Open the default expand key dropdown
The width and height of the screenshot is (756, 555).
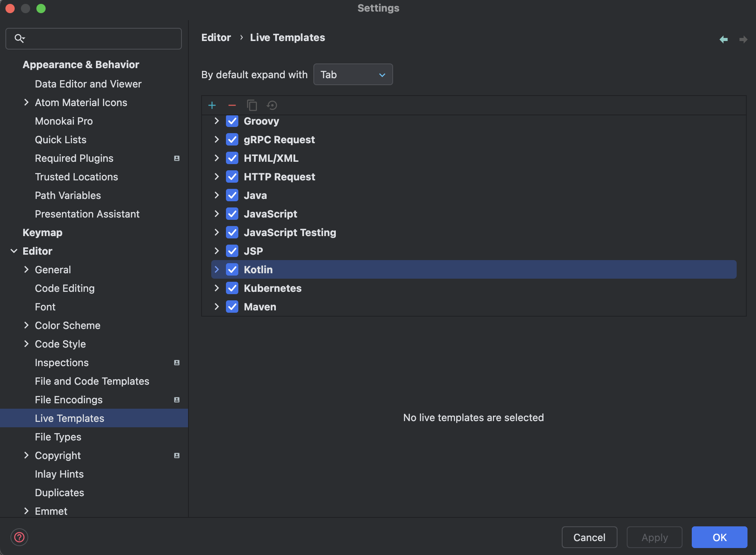tap(353, 74)
